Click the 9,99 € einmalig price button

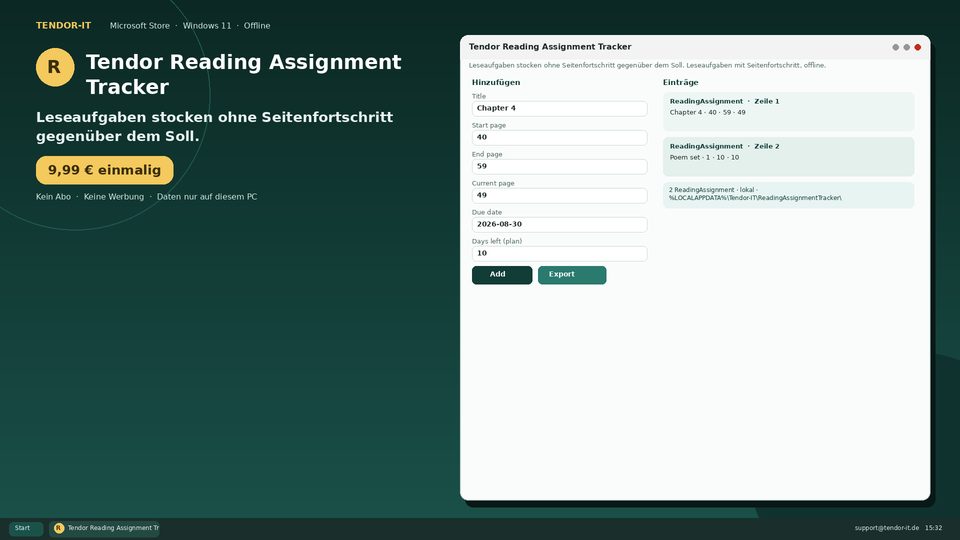[x=105, y=170]
